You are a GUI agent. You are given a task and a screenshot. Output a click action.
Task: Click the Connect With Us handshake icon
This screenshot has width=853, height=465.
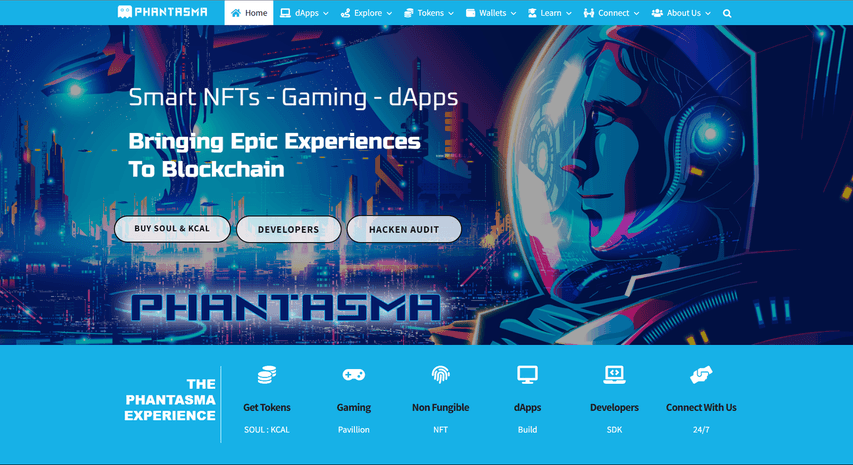click(701, 375)
